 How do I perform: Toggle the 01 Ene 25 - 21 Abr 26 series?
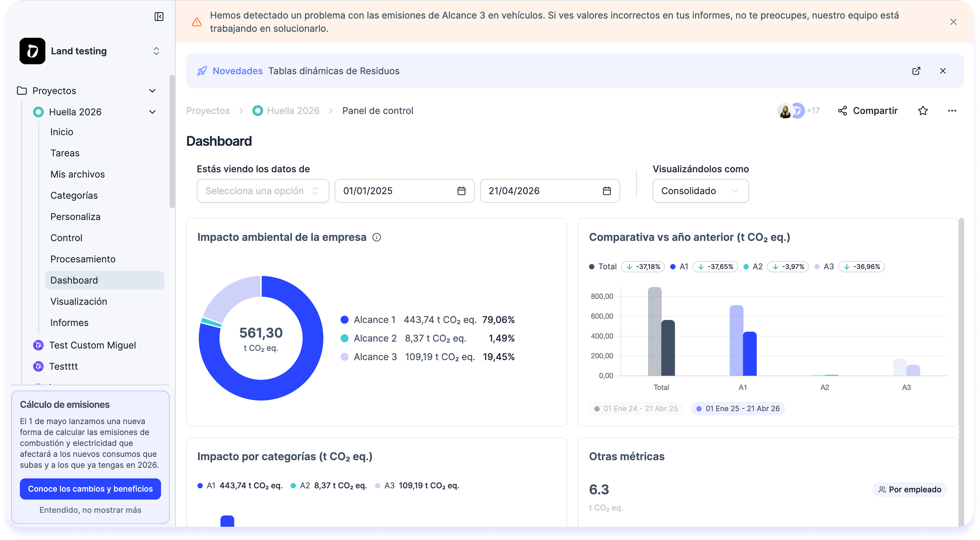coord(738,408)
